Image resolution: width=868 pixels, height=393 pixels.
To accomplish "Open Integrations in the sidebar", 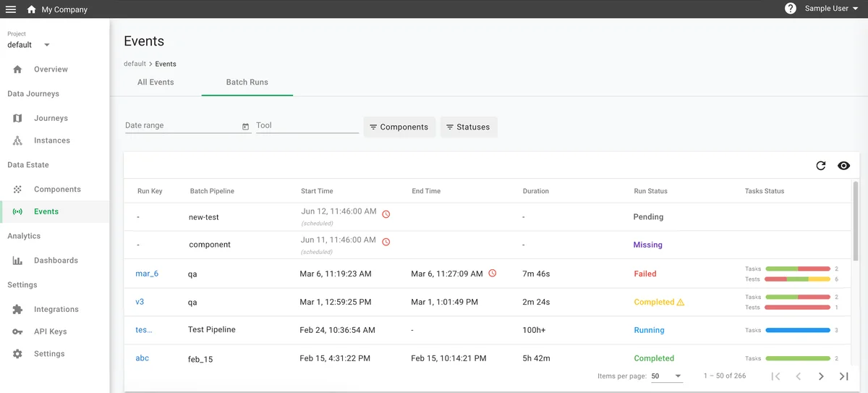I will (x=56, y=309).
